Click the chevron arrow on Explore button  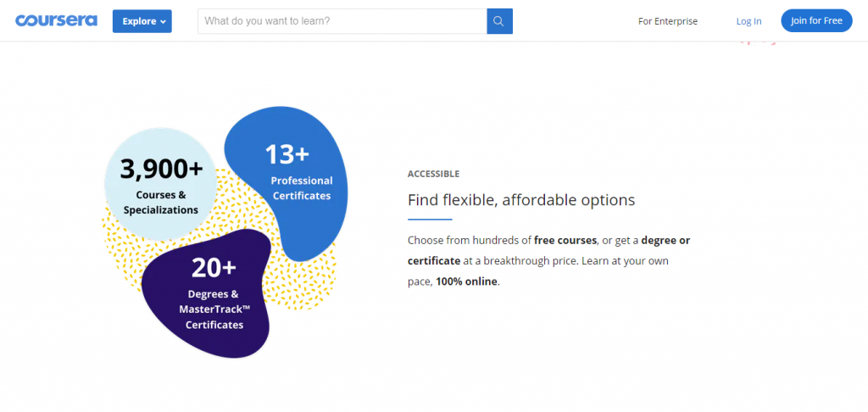pyautogui.click(x=163, y=22)
